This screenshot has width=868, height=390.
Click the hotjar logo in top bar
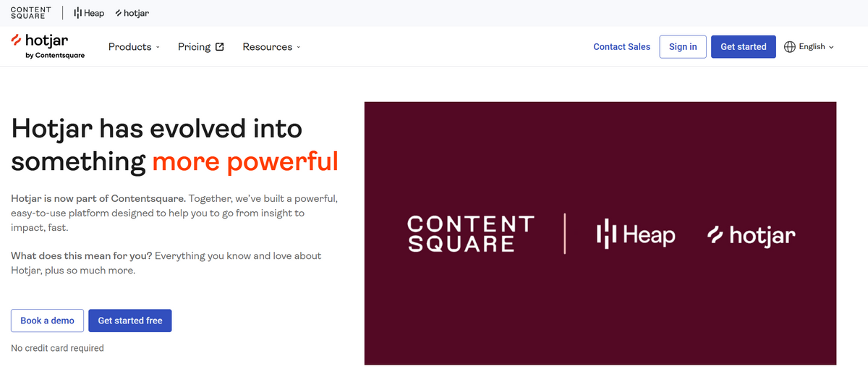(132, 13)
